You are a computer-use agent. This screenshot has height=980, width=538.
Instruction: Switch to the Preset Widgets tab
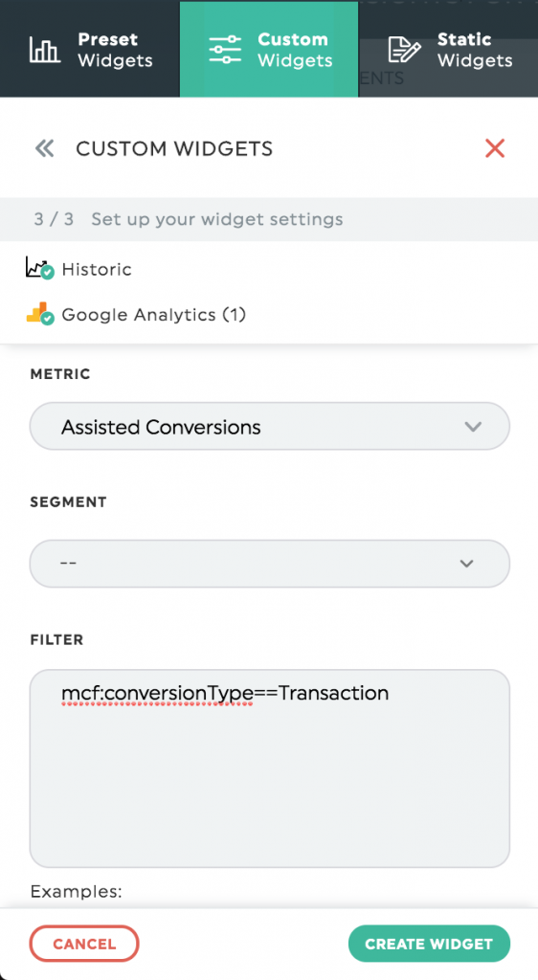pos(90,50)
